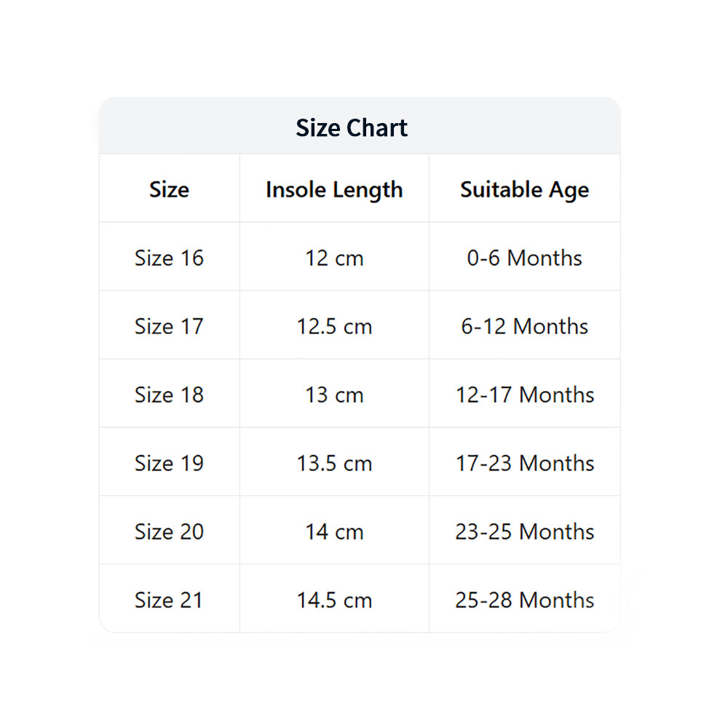Viewport: 728px width, 728px height.
Task: Select the 14.5 cm insole length cell
Action: 334,599
